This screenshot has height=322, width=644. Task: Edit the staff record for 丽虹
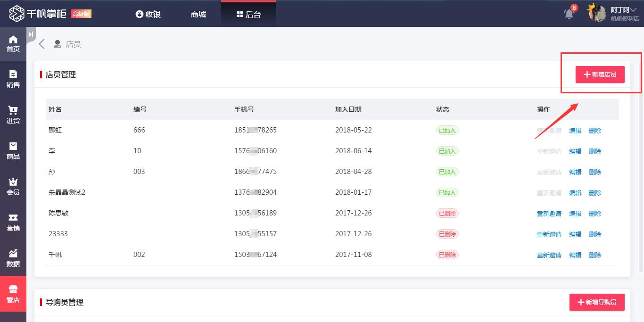575,131
